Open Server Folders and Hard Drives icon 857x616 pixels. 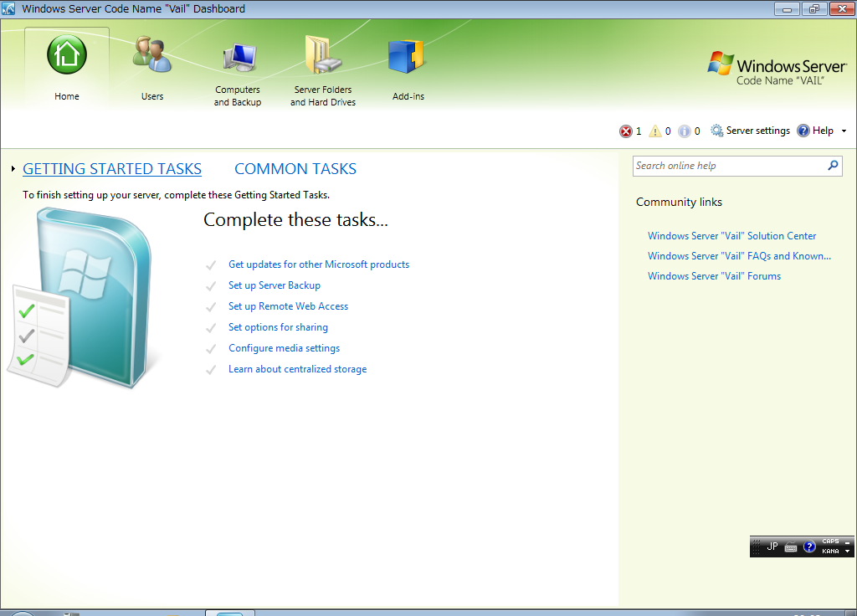pos(323,54)
